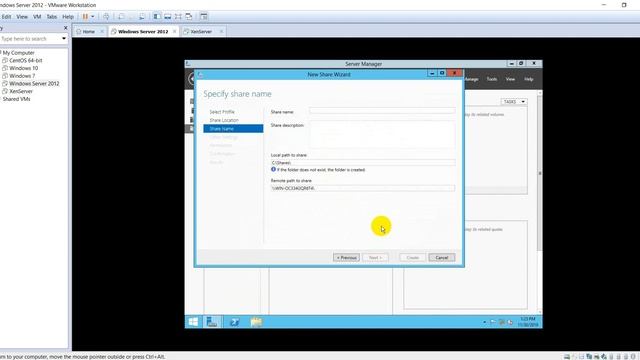
Task: Click the console view toolbar icon
Action: click(204, 17)
